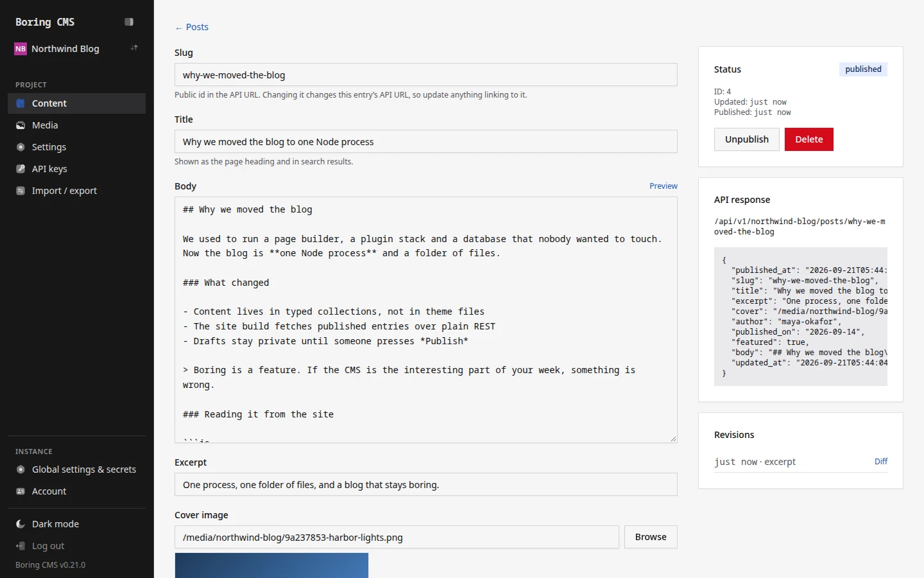Click into the Title field

(x=426, y=141)
